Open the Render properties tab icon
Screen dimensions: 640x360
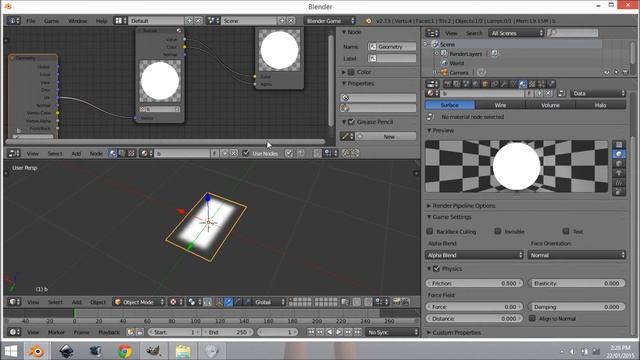pos(447,84)
